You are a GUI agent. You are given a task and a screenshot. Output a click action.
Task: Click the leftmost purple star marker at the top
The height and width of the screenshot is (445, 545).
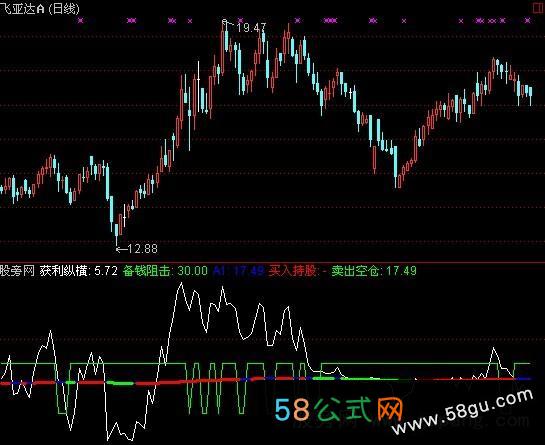click(81, 21)
